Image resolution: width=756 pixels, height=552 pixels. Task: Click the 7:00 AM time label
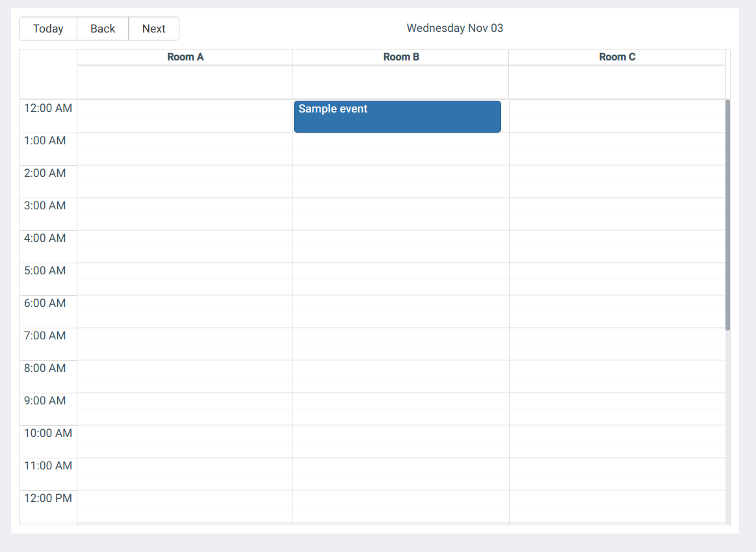pyautogui.click(x=45, y=335)
